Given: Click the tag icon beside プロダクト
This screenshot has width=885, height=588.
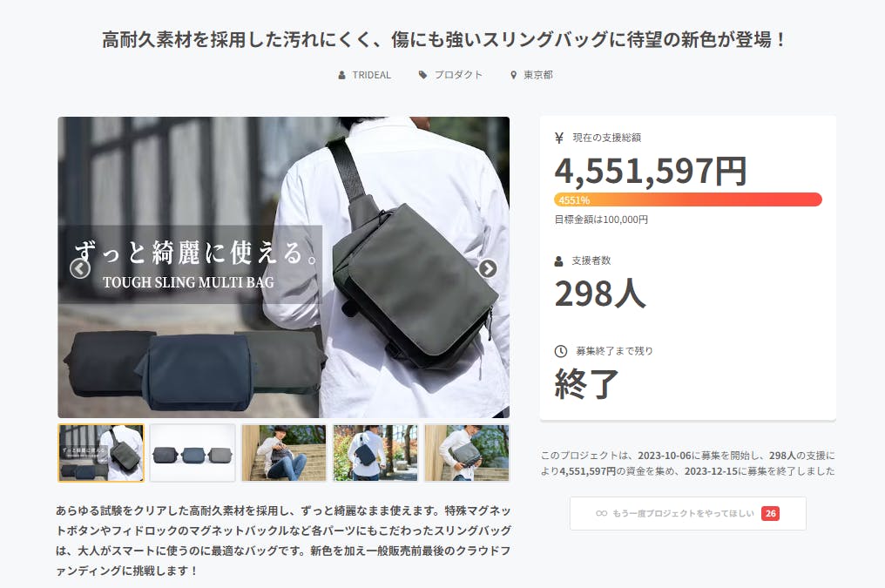Looking at the screenshot, I should (422, 75).
